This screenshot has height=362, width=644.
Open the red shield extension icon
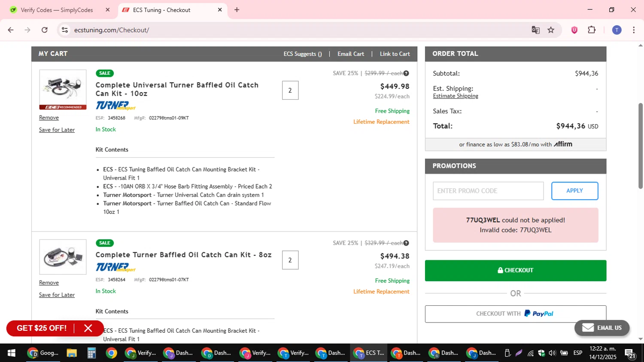[574, 30]
